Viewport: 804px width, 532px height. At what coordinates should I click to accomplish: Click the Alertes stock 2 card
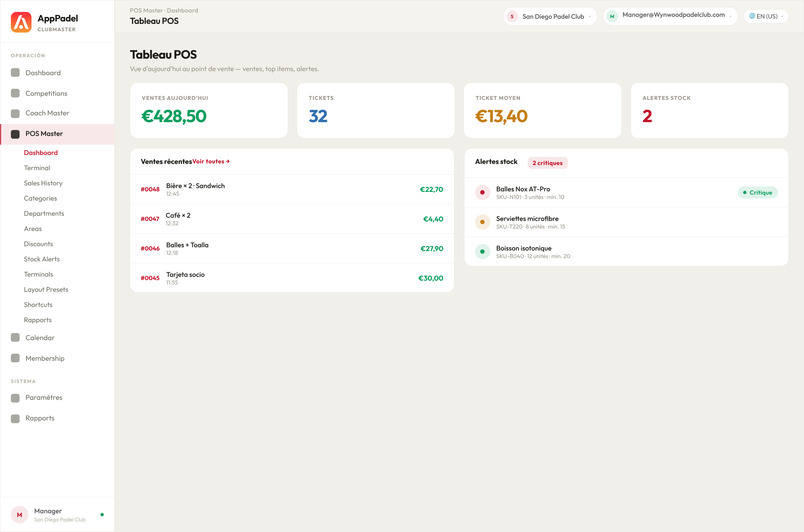click(709, 110)
